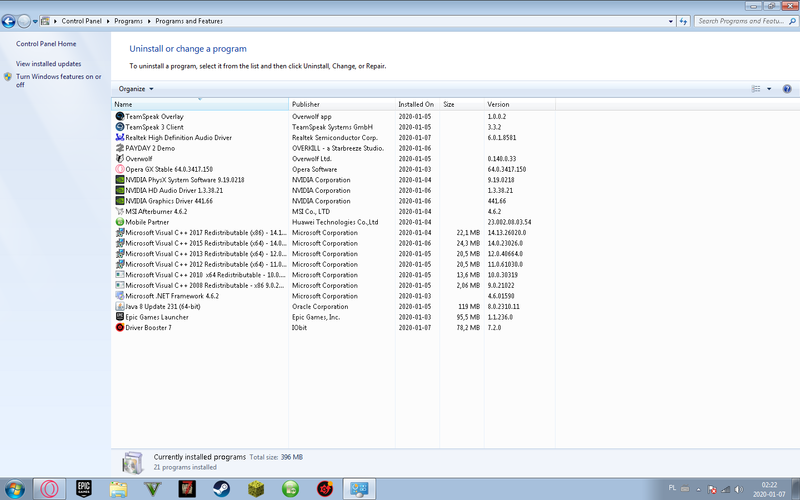800x500 pixels.
Task: Sort by the Name column header
Action: pyautogui.click(x=200, y=104)
